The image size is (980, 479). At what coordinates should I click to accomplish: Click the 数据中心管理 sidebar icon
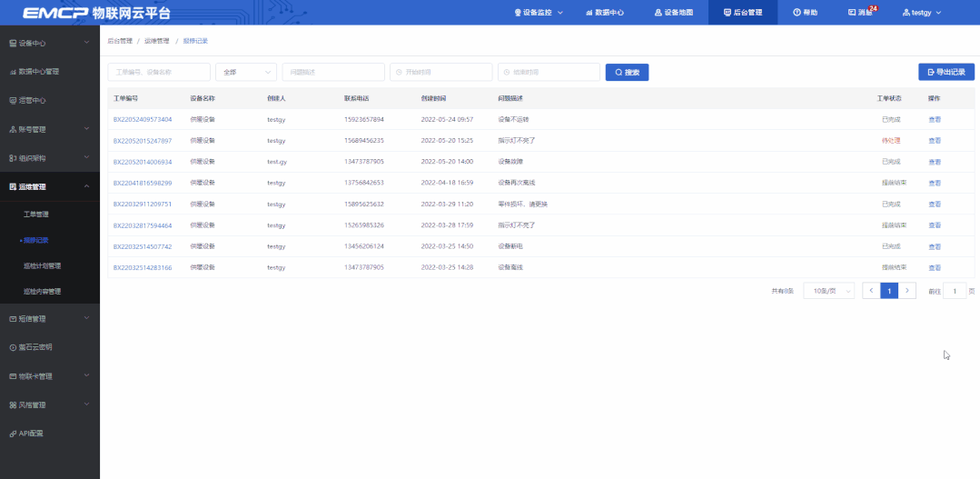(x=13, y=72)
